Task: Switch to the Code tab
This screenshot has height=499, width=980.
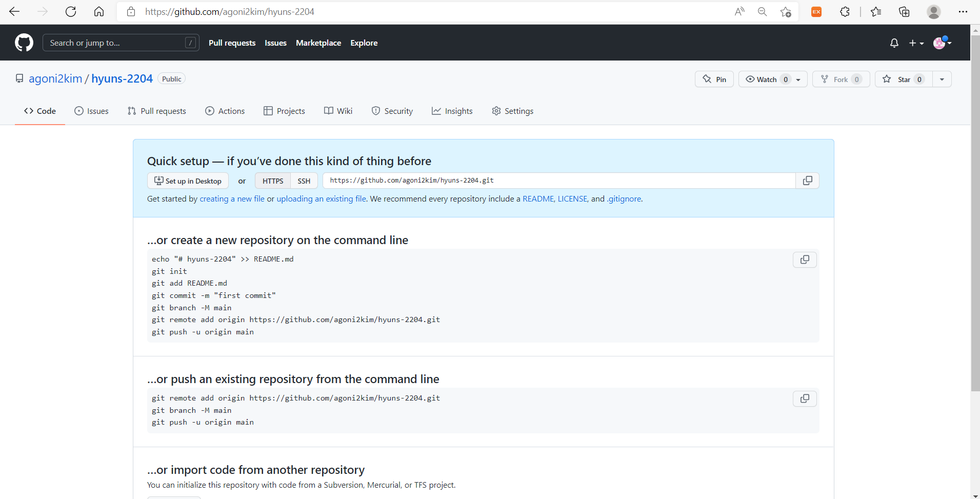Action: coord(40,111)
